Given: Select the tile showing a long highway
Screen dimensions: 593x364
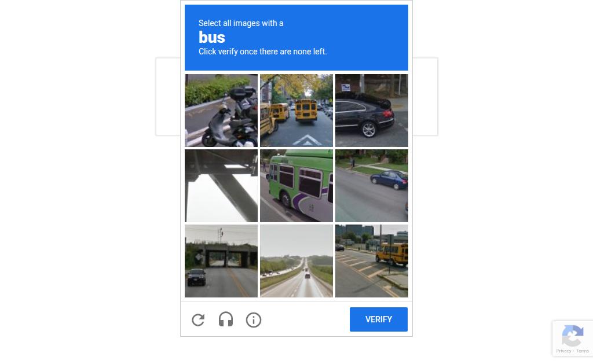Looking at the screenshot, I should (x=296, y=261).
